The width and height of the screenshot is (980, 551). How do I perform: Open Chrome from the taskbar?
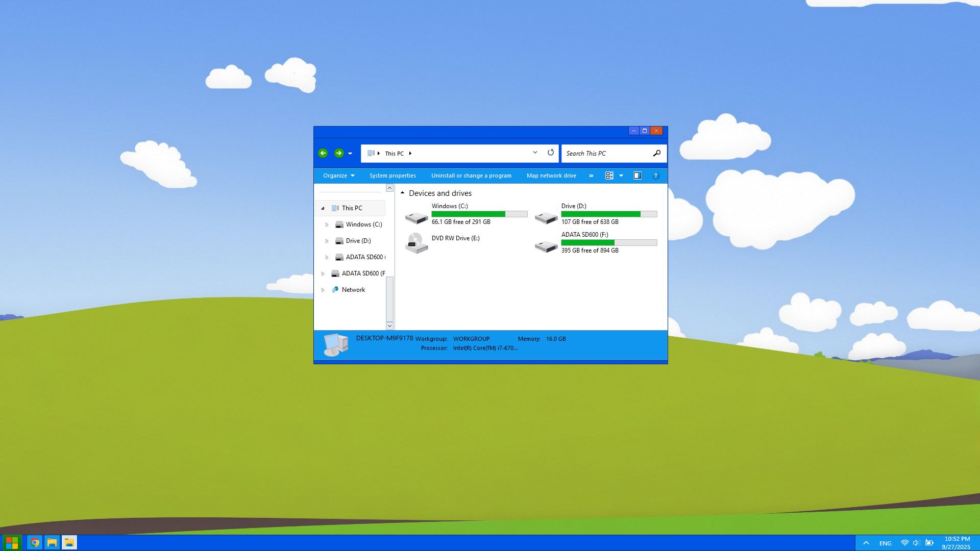[x=35, y=542]
